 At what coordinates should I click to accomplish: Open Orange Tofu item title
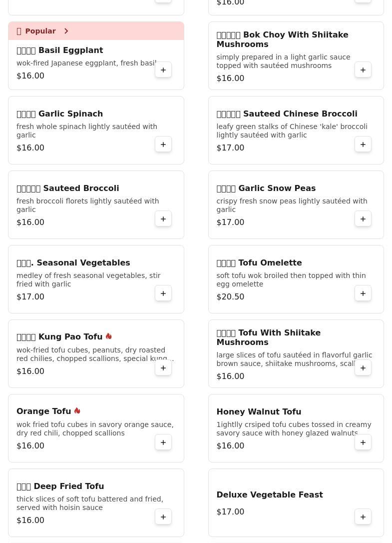point(43,411)
